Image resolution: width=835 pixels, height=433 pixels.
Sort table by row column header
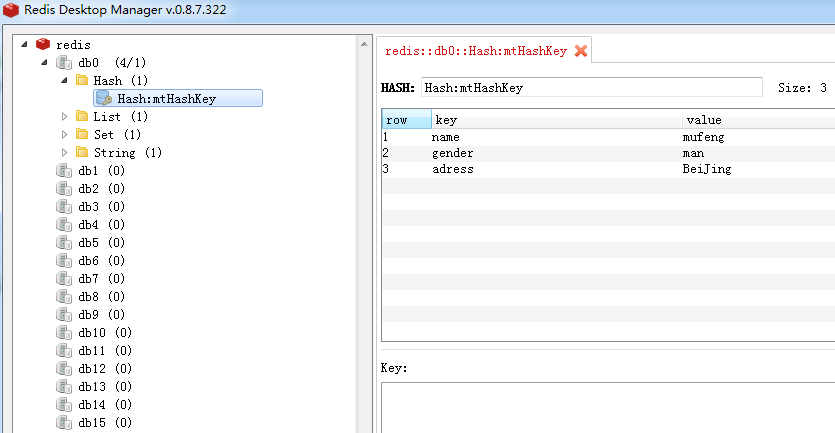tap(407, 119)
